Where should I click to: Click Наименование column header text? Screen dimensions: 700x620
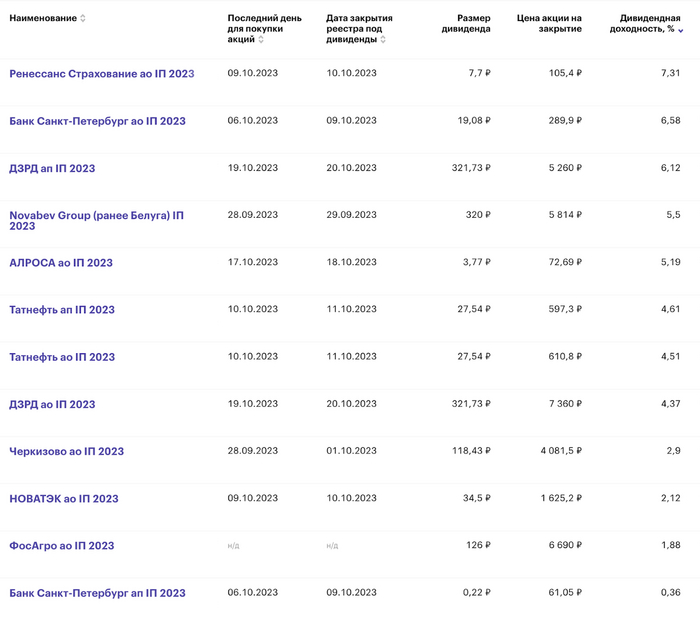point(42,19)
